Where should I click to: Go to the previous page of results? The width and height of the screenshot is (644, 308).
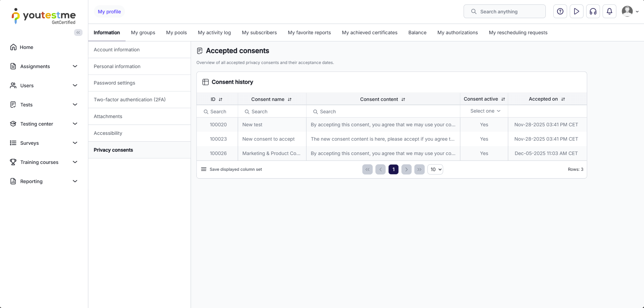coord(381,169)
